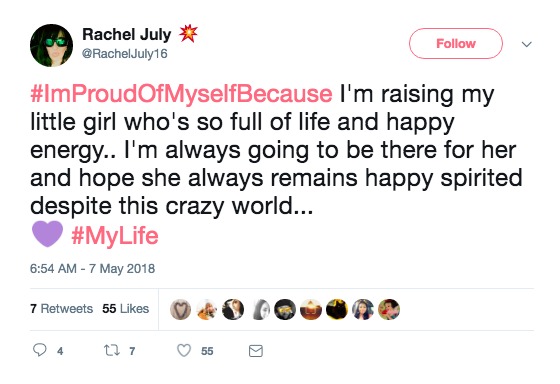Open Rachel July's profile picture
This screenshot has width=560, height=384.
point(51,45)
